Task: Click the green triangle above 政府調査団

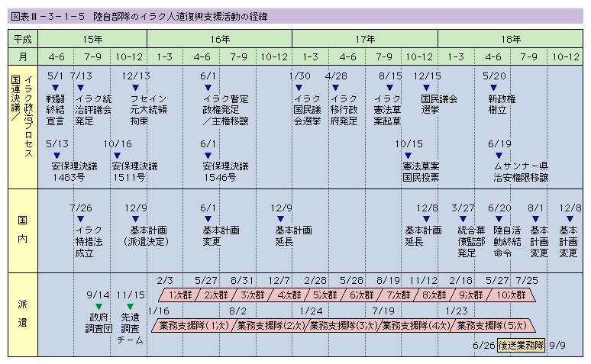Action: click(98, 306)
